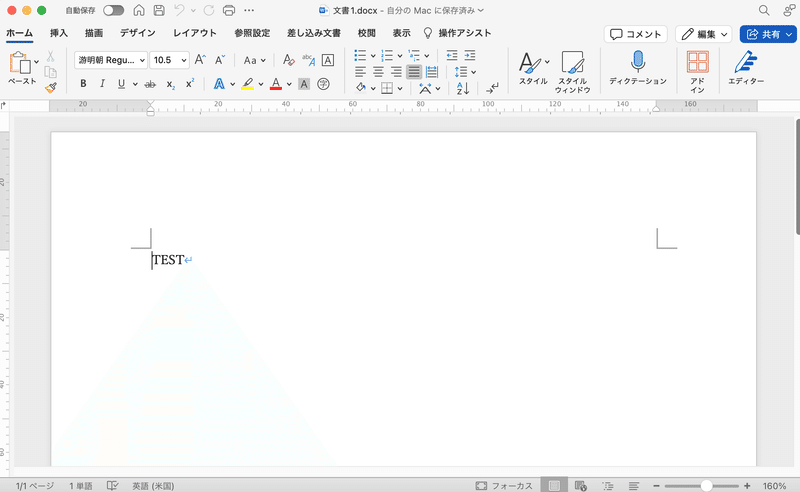Switch to the Draw tab
This screenshot has height=492, width=800.
tap(94, 33)
